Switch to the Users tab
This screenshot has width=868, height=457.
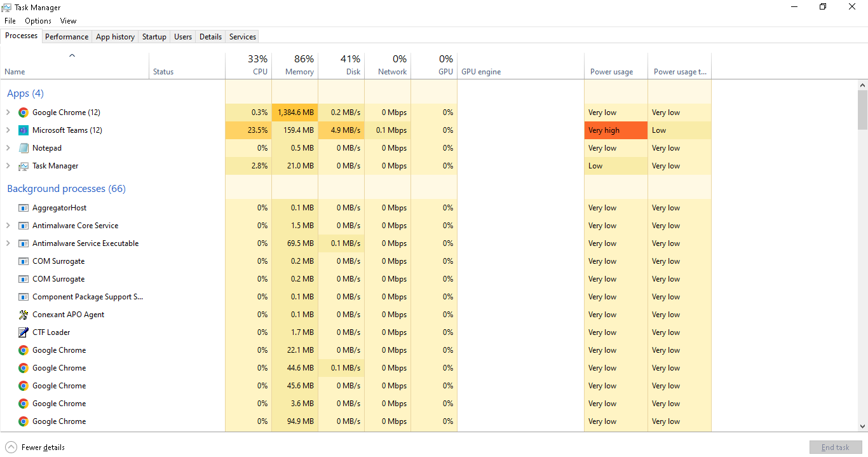[183, 37]
